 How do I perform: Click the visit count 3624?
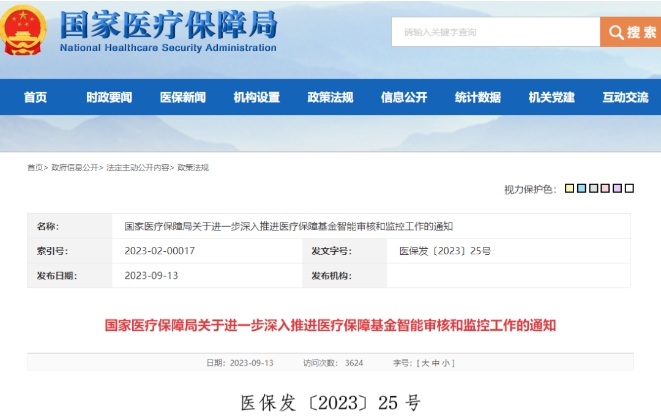tap(354, 363)
